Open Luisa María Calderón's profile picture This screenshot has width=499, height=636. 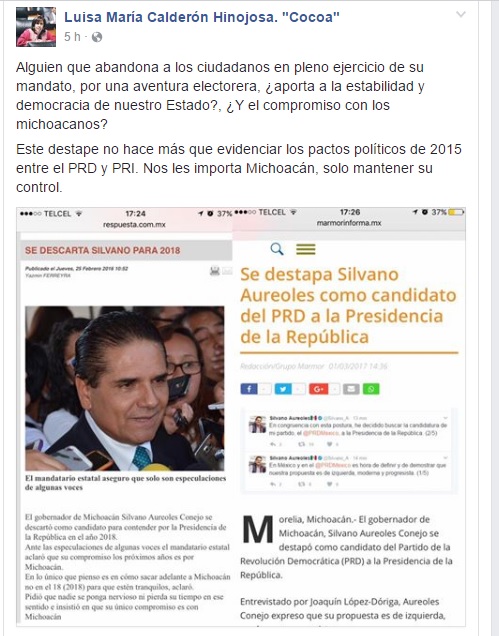point(36,27)
